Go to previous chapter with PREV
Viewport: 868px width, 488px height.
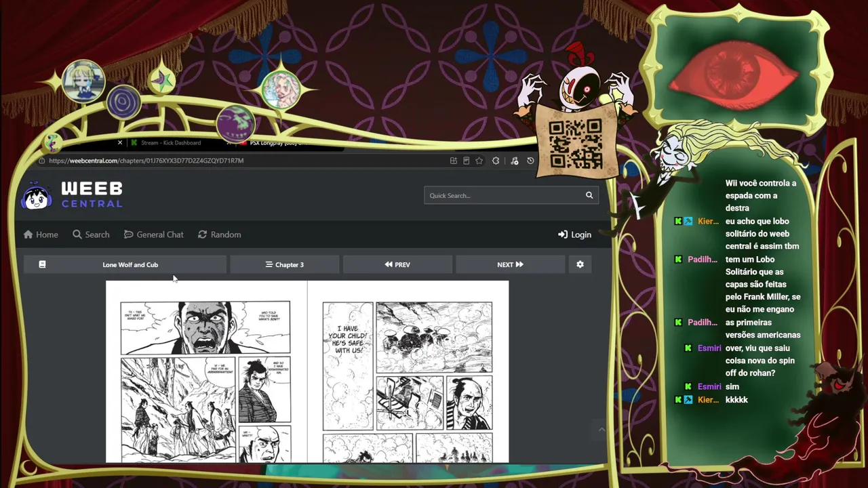click(x=397, y=264)
